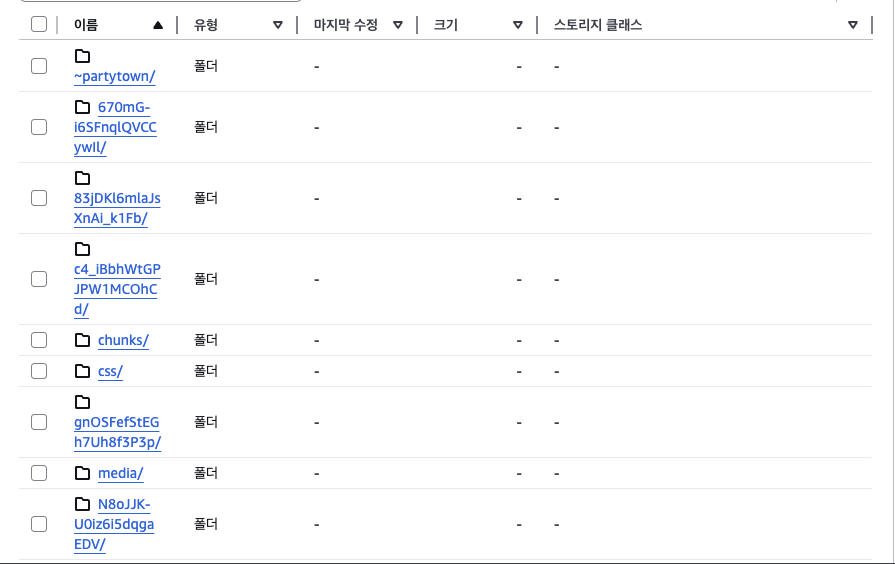Check the select-all checkbox in header
Viewport: 895px width, 564px height.
(x=39, y=25)
